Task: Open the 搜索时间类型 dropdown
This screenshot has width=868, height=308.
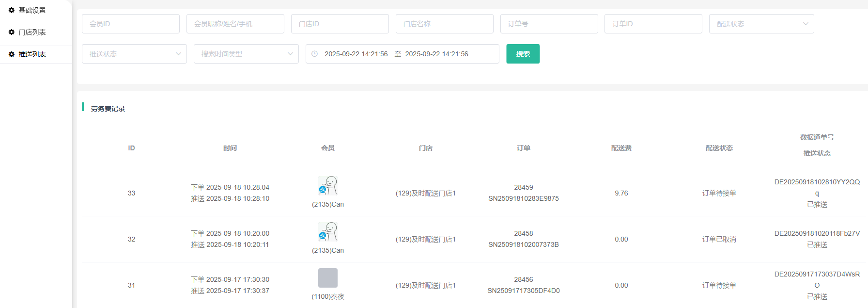Action: point(246,54)
